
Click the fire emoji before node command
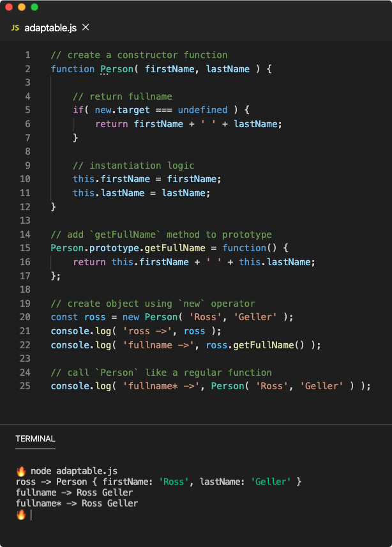[20, 471]
